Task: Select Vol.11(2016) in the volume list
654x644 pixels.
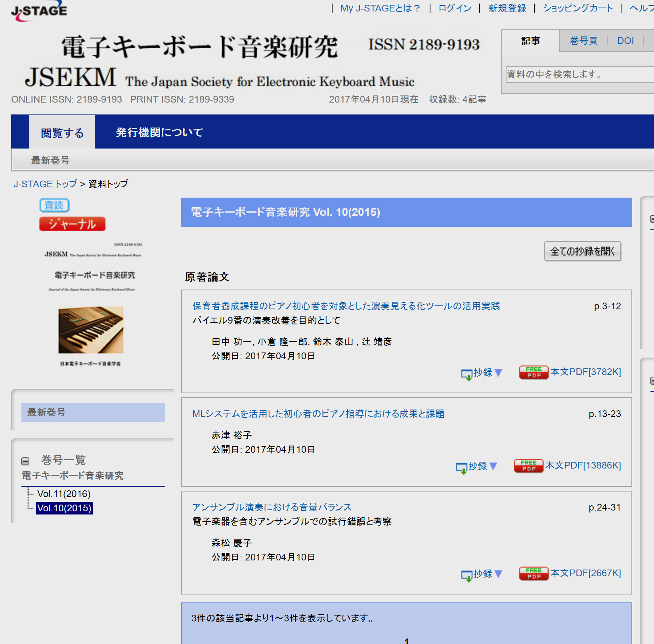Action: click(64, 494)
